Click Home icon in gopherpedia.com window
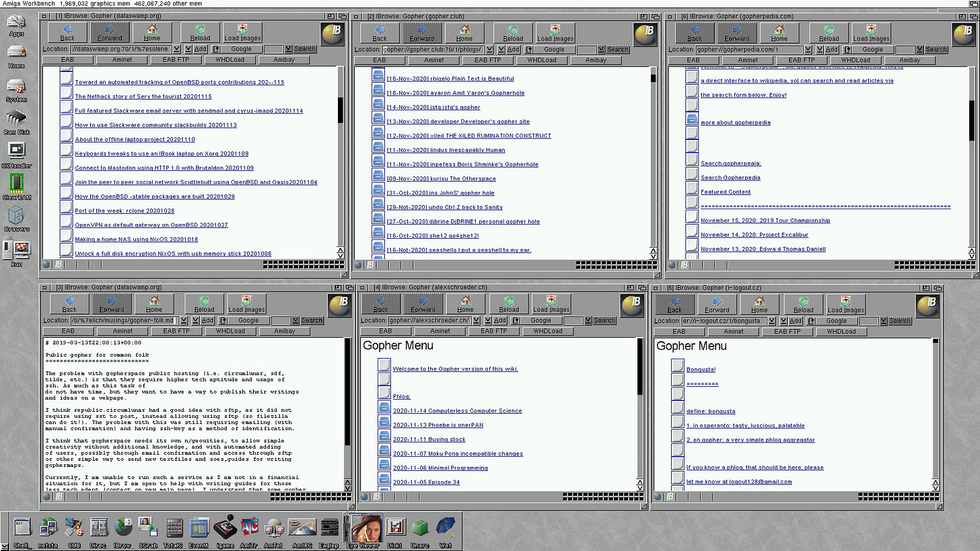Screen dimensions: 980x551 pos(779,32)
